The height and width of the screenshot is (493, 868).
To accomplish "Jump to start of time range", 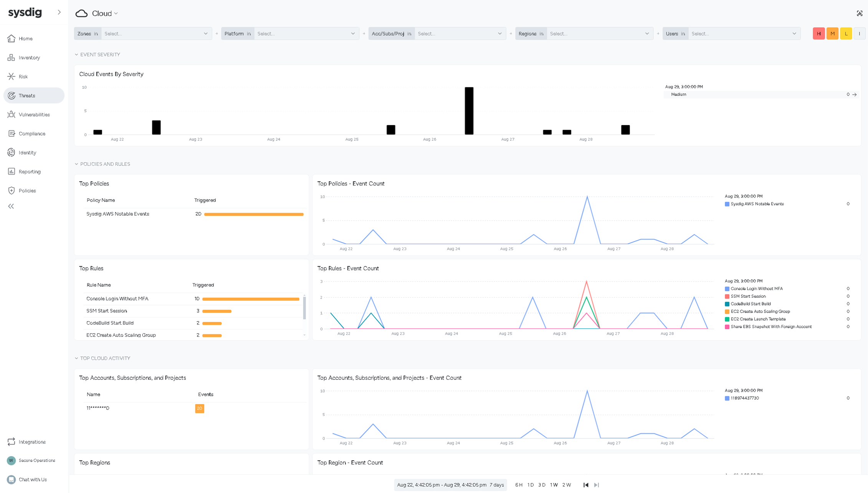I will pos(586,485).
